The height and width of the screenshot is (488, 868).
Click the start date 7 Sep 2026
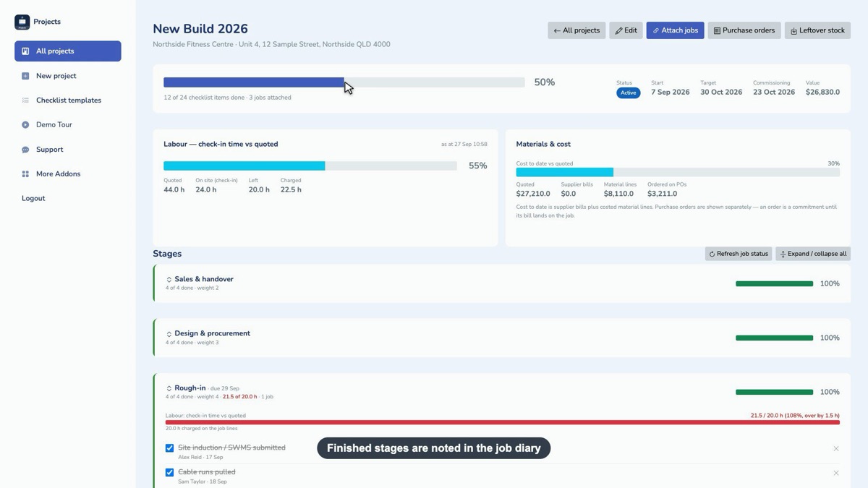(x=670, y=93)
